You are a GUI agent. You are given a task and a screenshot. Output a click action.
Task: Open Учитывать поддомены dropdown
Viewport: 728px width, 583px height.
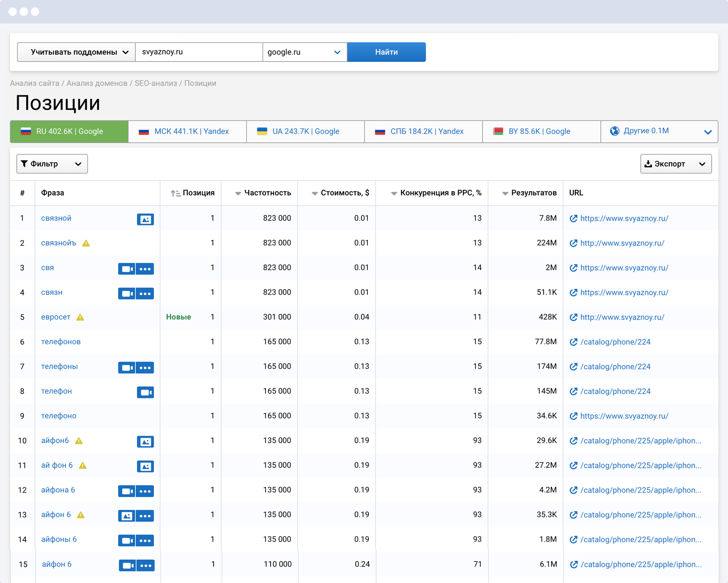click(x=77, y=52)
